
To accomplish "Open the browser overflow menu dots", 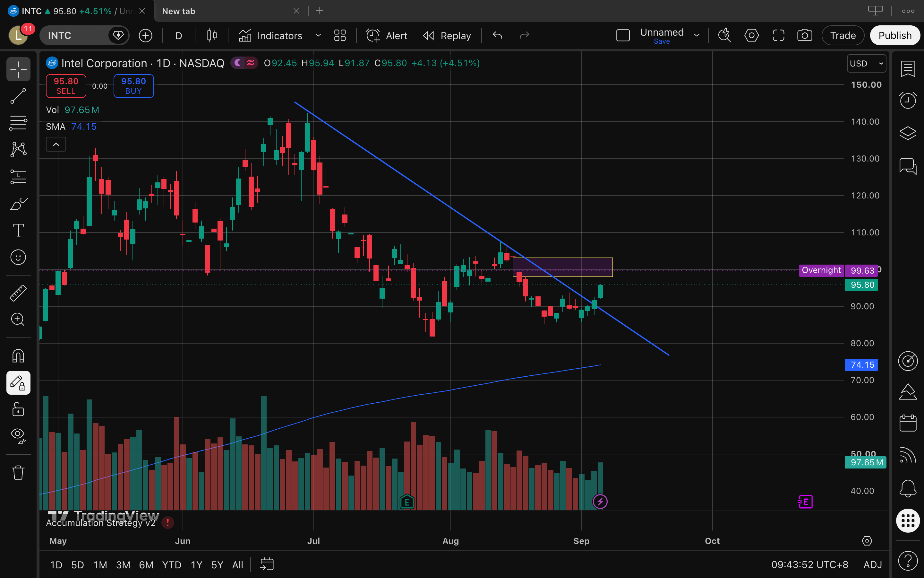I will (x=908, y=11).
